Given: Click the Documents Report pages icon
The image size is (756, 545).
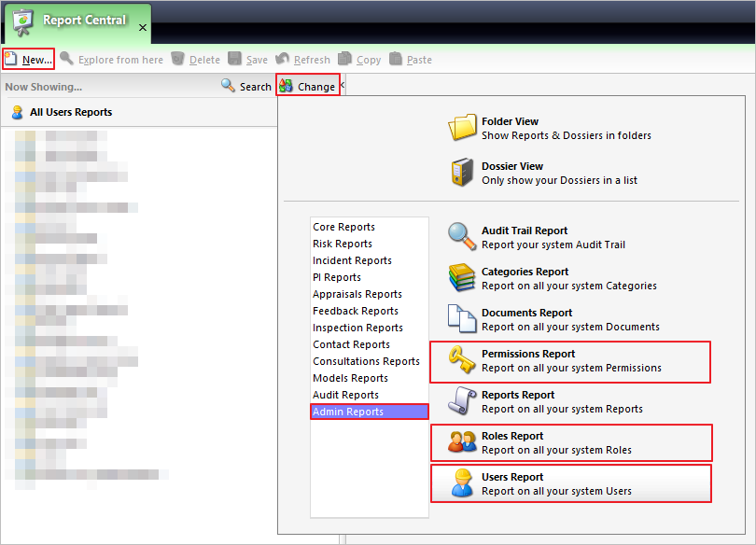Looking at the screenshot, I should click(462, 318).
